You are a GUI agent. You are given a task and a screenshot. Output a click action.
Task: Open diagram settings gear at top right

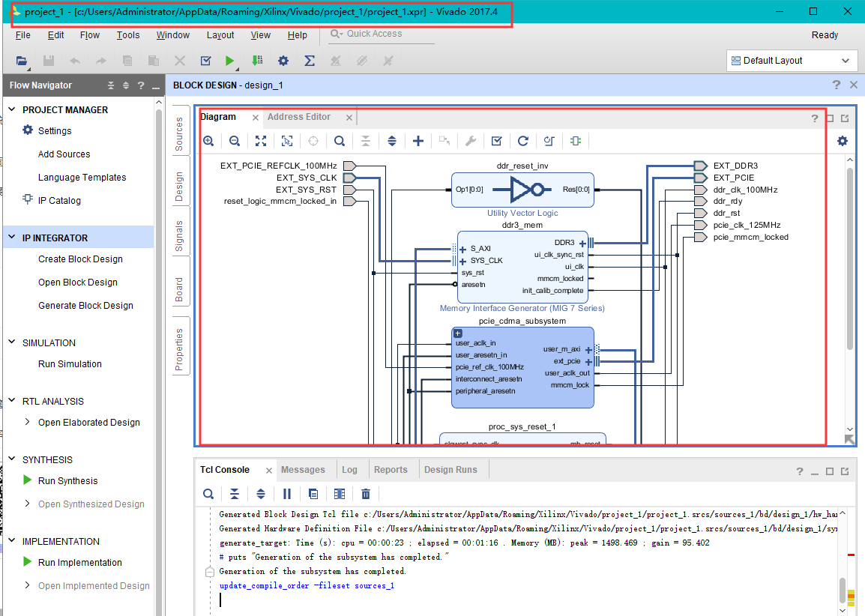(x=843, y=141)
